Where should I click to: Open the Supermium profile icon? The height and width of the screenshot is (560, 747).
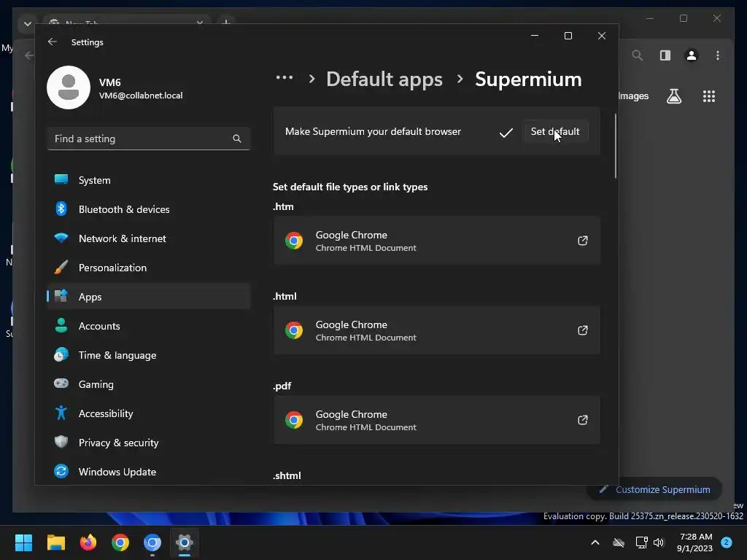pyautogui.click(x=692, y=55)
